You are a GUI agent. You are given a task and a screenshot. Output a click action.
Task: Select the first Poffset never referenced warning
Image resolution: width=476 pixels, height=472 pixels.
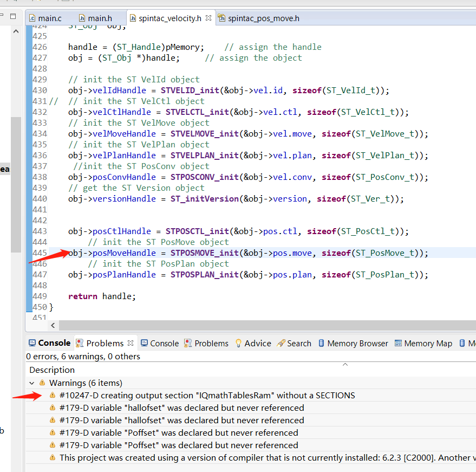(251, 433)
